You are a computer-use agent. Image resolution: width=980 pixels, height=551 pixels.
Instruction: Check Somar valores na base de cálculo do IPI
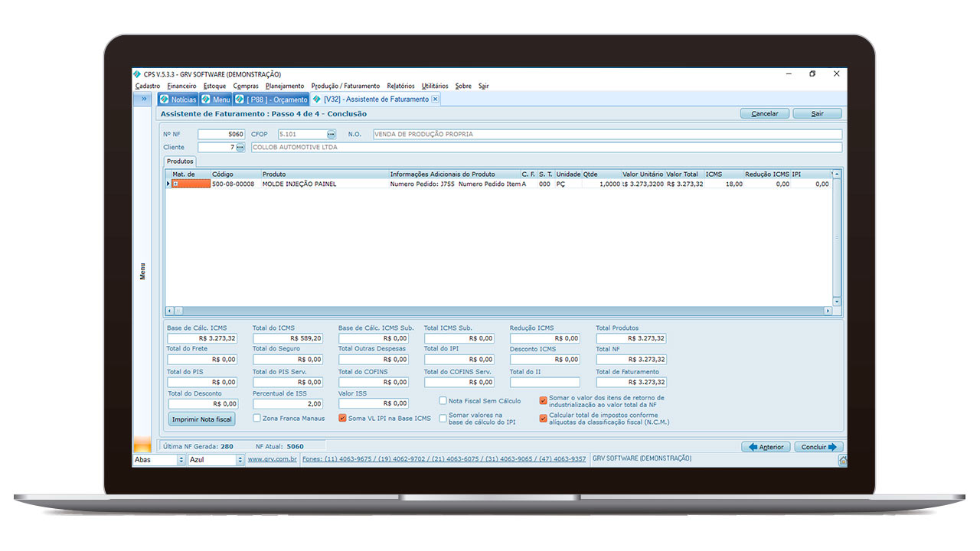443,419
